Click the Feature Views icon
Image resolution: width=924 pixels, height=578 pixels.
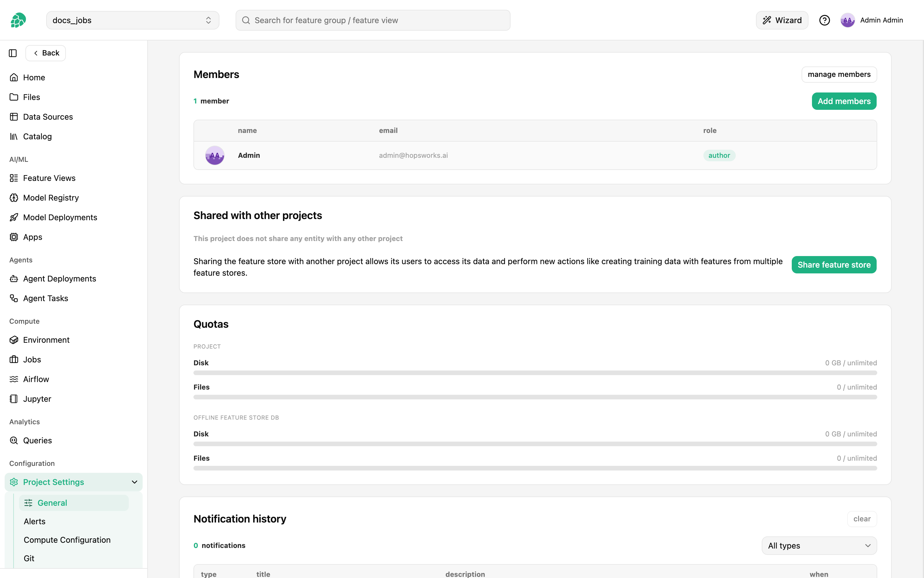click(x=14, y=178)
